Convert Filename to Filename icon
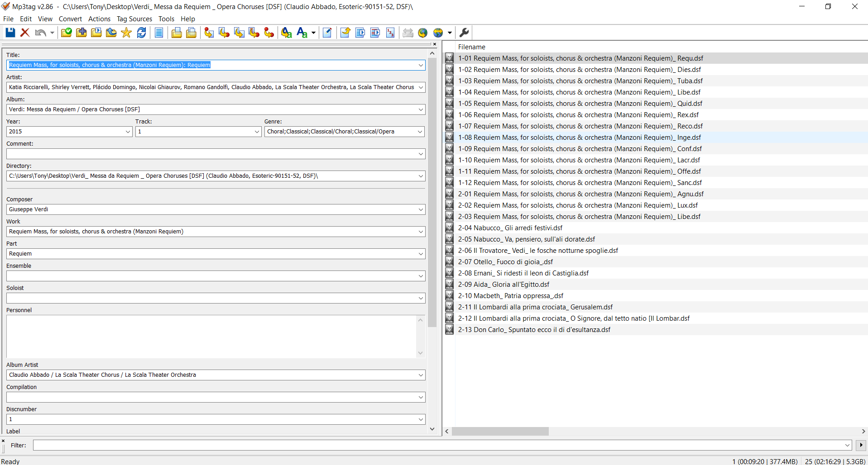Image resolution: width=868 pixels, height=465 pixels. point(239,33)
